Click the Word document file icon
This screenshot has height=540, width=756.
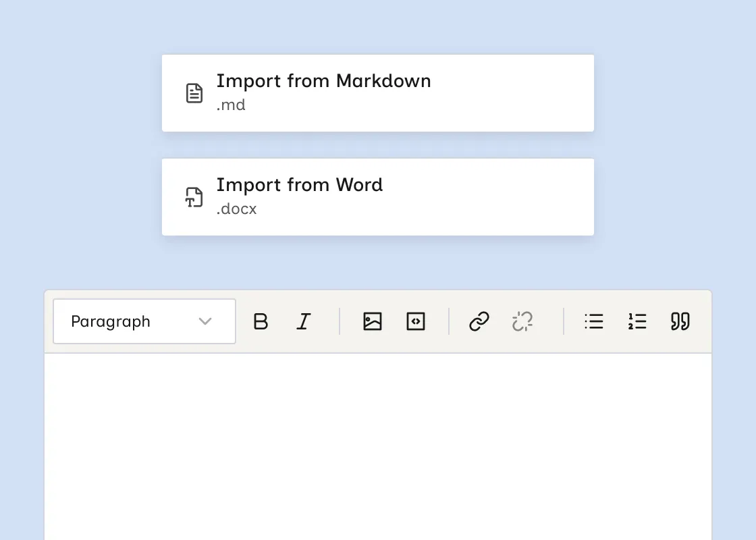pos(194,197)
